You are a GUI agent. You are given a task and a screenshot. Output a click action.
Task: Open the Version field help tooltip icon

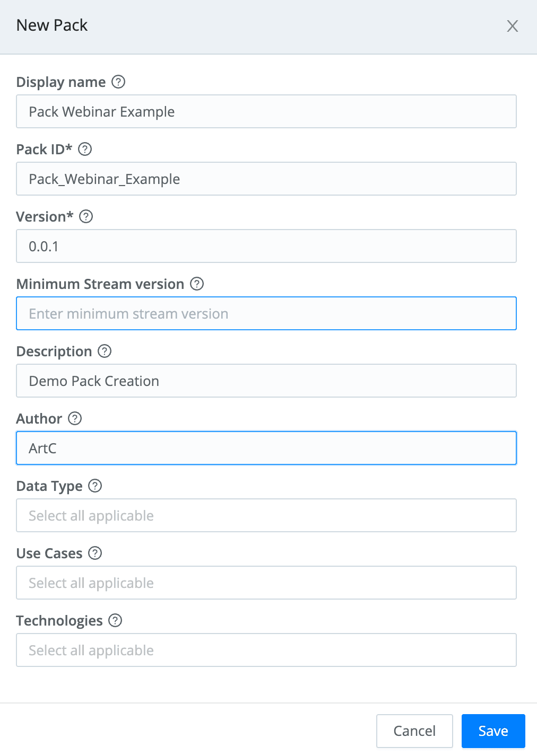click(86, 217)
